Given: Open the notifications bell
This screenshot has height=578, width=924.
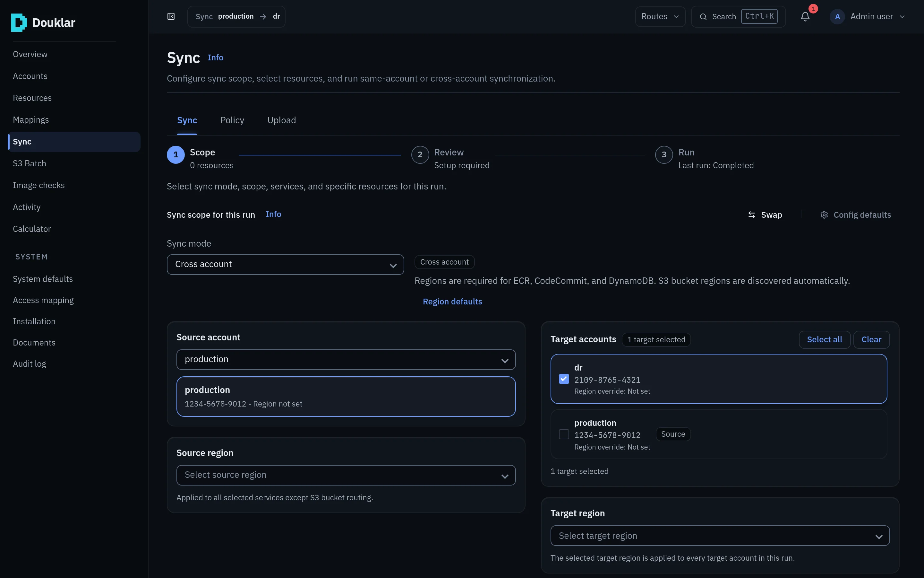Looking at the screenshot, I should tap(805, 16).
